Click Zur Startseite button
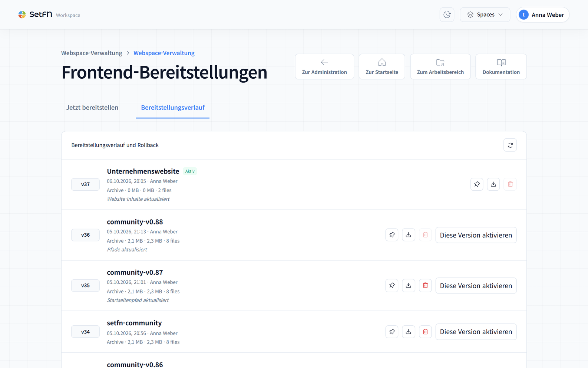The height and width of the screenshot is (368, 588). click(x=382, y=67)
